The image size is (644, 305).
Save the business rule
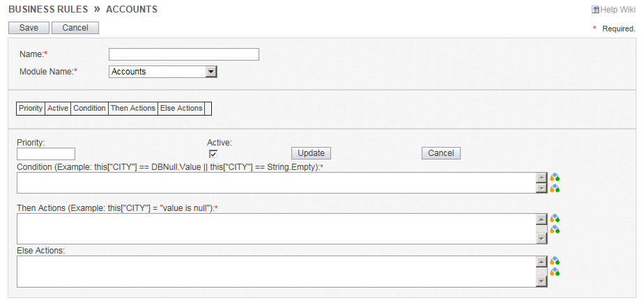tap(29, 28)
